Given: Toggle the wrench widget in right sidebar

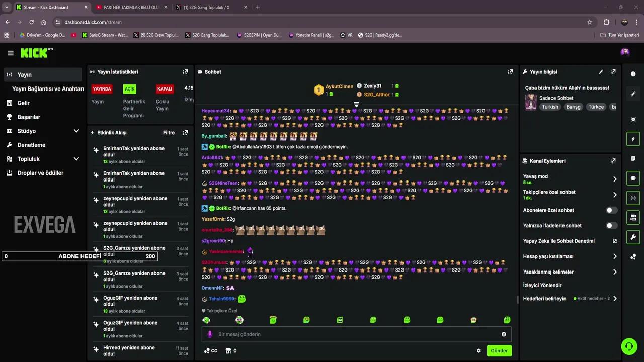Looking at the screenshot, I should (633, 237).
